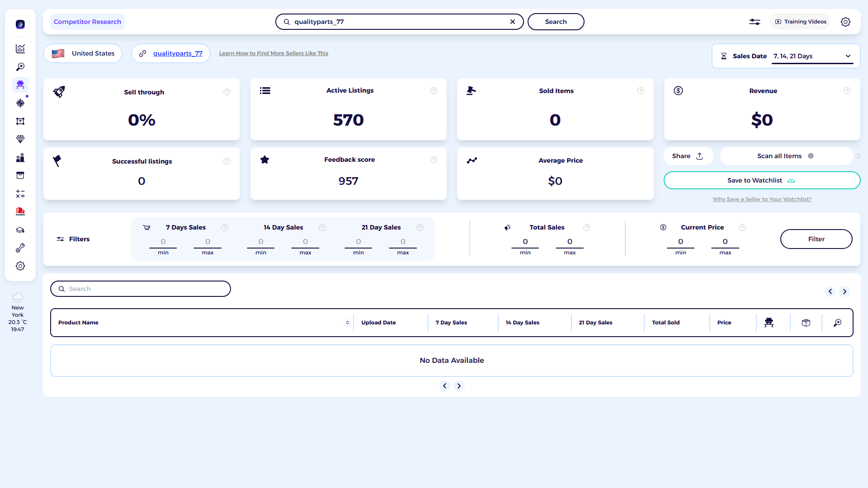Click Why Save a Seller to Watchlist link
Screen dimensions: 868x488
click(762, 199)
